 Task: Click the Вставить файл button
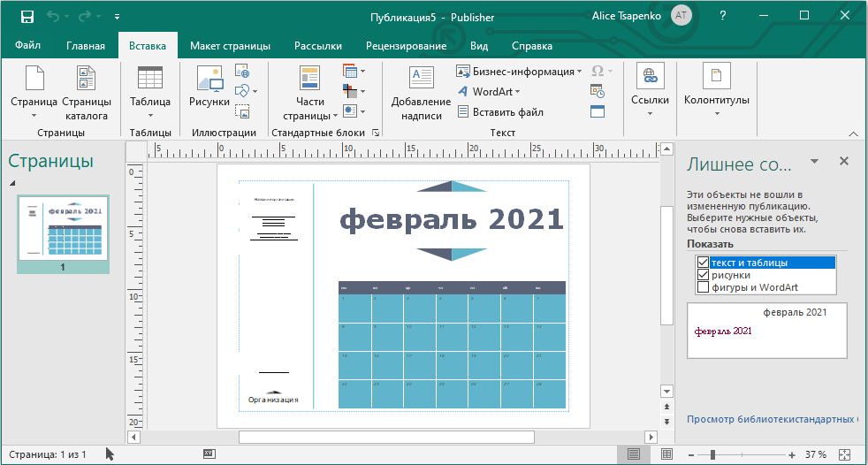499,112
